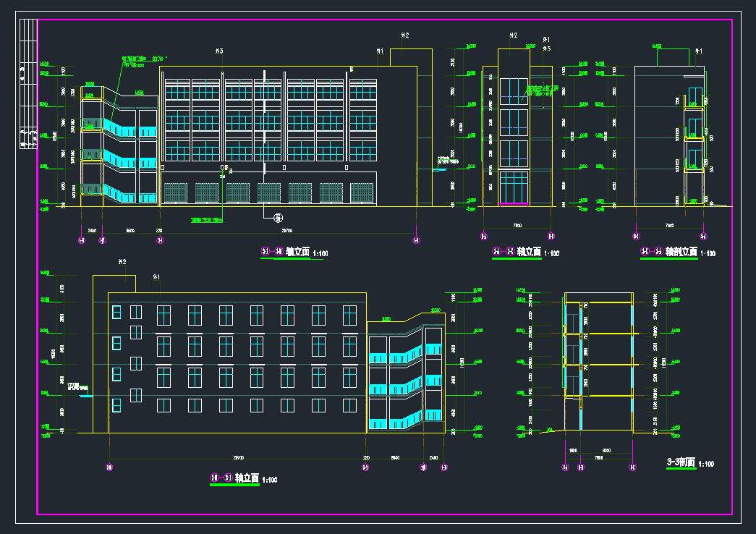756x534 pixels.
Task: Select the leftmost axis bubble under the bottom-left elevation
Action: click(x=109, y=467)
